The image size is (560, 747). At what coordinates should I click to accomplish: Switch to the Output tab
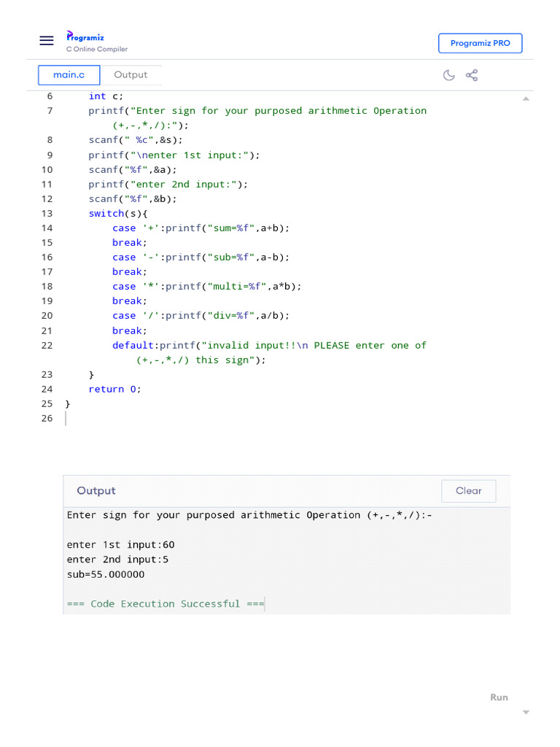point(131,75)
